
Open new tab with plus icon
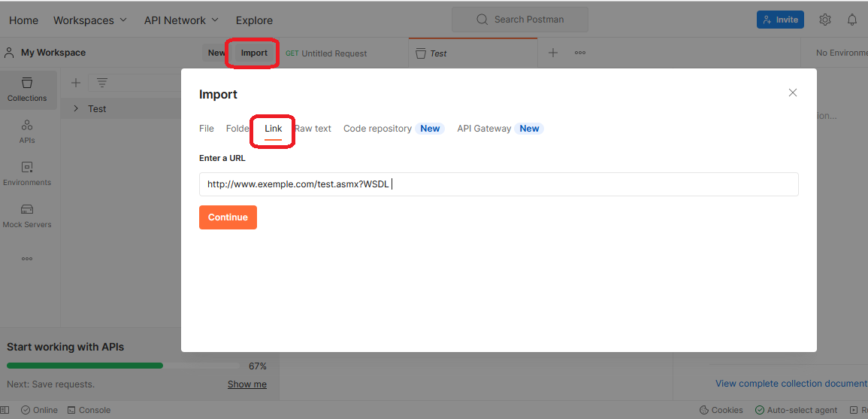point(553,53)
